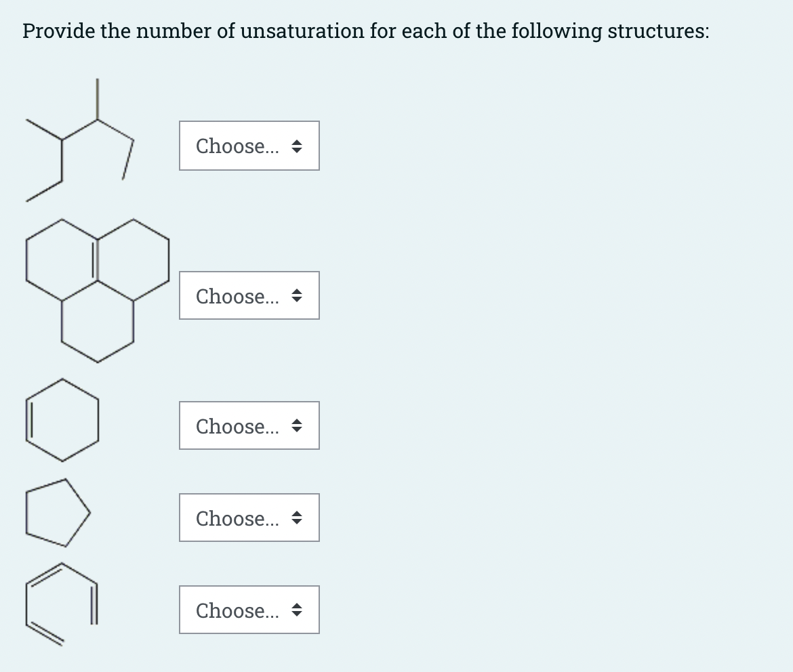The image size is (793, 672).
Task: Open dropdown for branched alkane structure
Action: [249, 146]
